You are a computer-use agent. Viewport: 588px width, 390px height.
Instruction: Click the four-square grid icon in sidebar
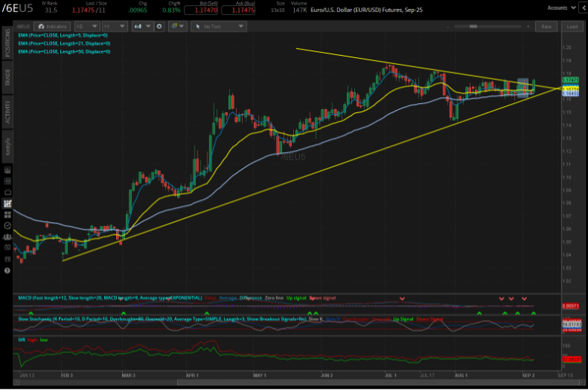pos(7,215)
